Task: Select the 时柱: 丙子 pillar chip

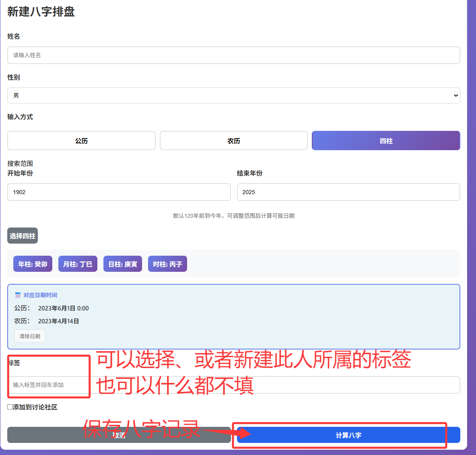Action: point(167,264)
